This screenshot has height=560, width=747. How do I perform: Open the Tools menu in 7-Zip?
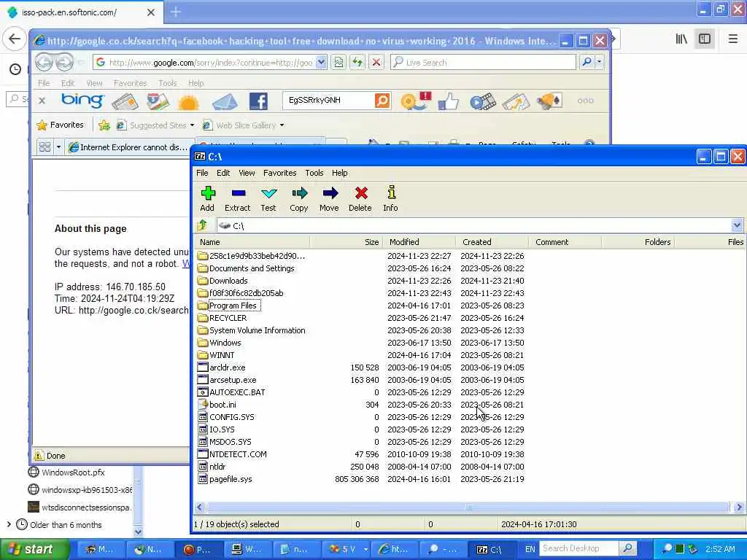click(314, 173)
